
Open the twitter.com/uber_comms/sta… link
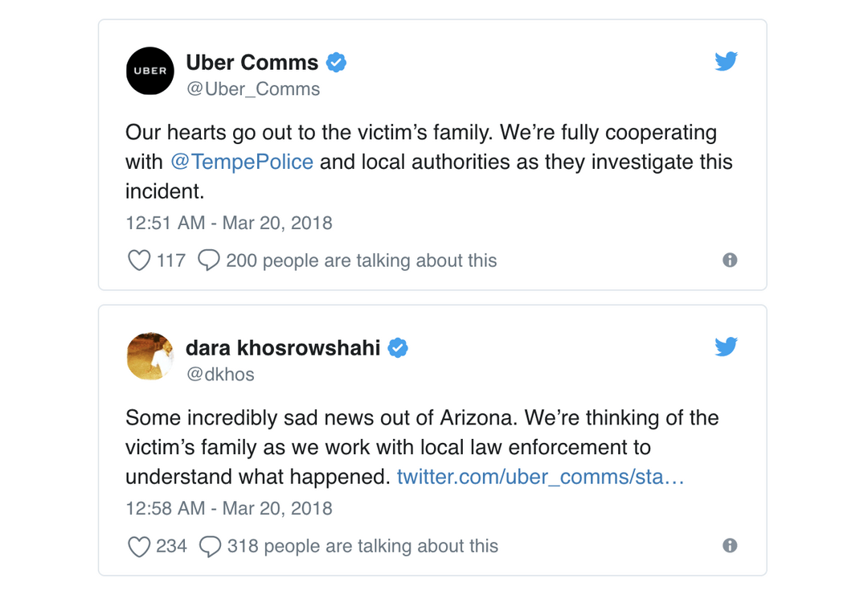(x=540, y=477)
